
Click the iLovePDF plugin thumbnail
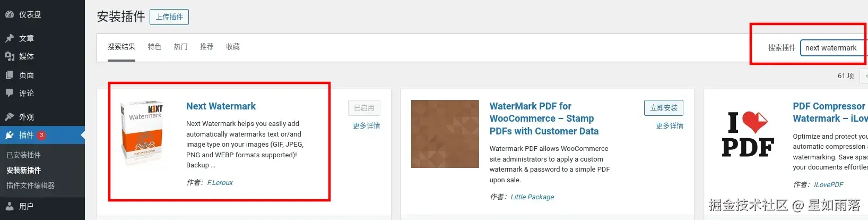(748, 135)
